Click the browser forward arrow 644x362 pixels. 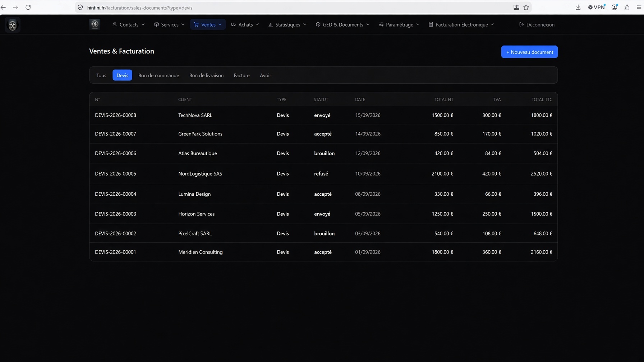coord(15,7)
